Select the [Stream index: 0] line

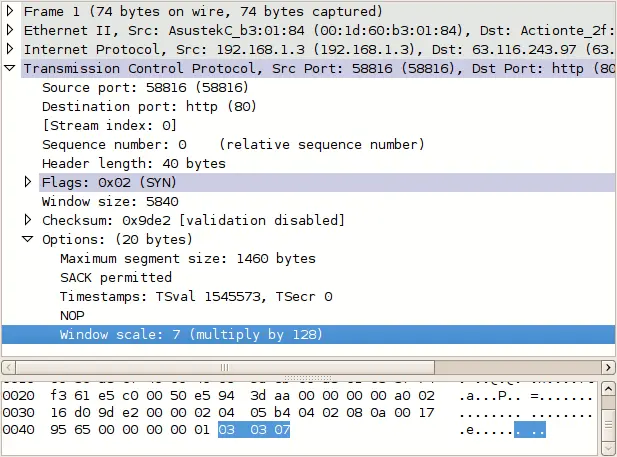coord(109,126)
